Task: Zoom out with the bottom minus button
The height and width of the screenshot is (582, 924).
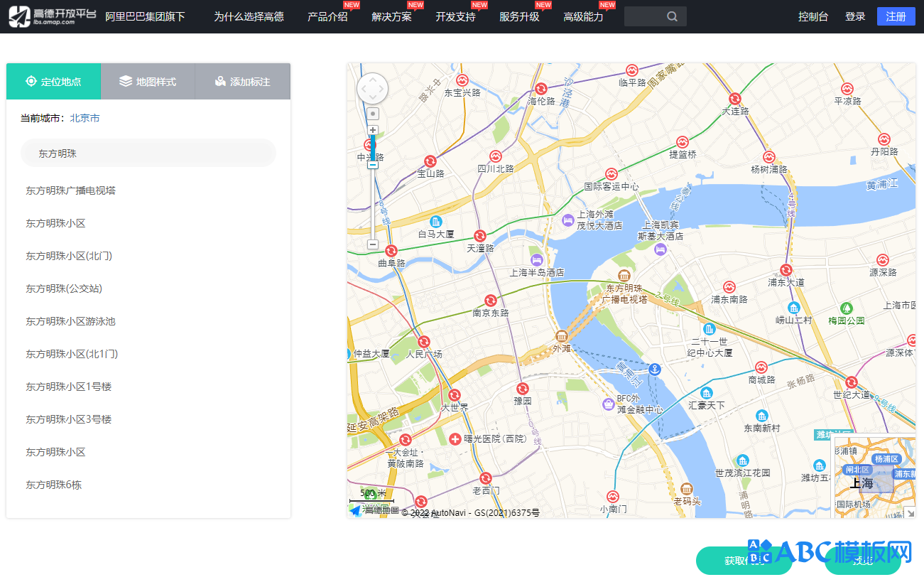Action: tap(373, 244)
